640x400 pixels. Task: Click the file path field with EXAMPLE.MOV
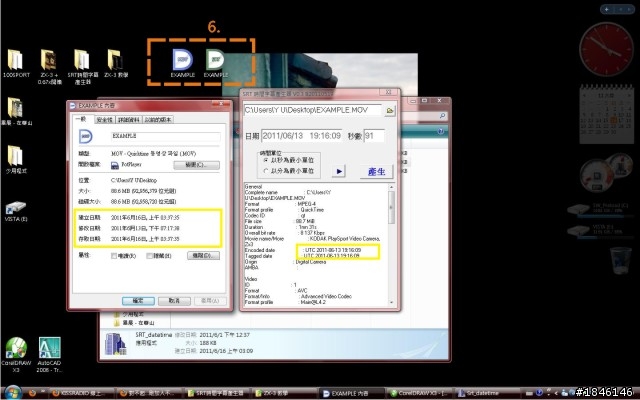pyautogui.click(x=312, y=110)
